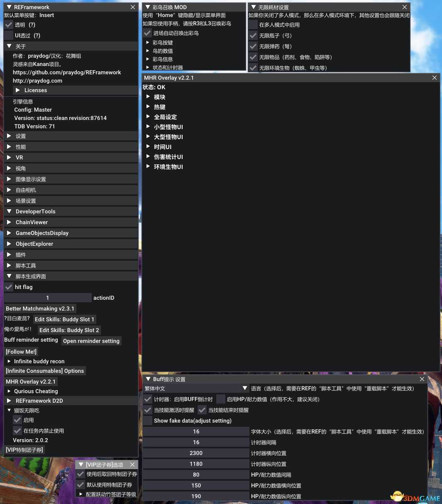Click Edit Skills: Buddy Slot 2 button
Viewport: 442px width, 504px height.
click(x=69, y=330)
